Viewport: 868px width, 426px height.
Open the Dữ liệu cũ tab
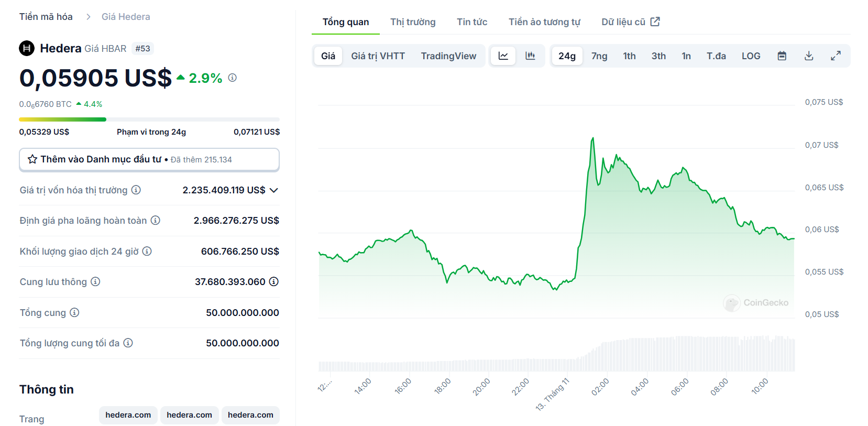click(631, 22)
